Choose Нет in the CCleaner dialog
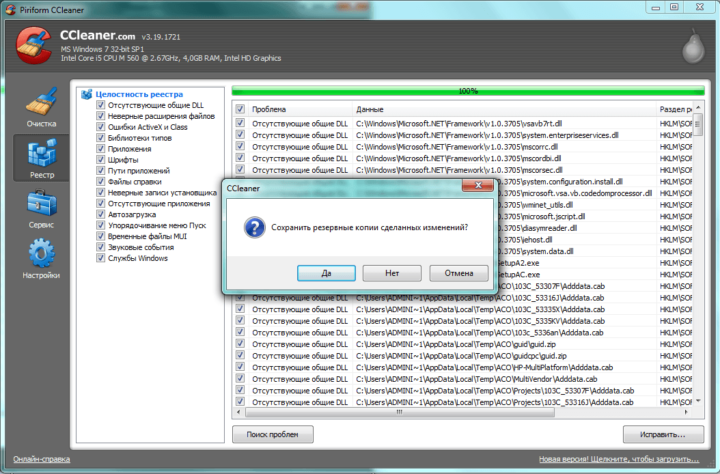The height and width of the screenshot is (474, 720). 392,273
